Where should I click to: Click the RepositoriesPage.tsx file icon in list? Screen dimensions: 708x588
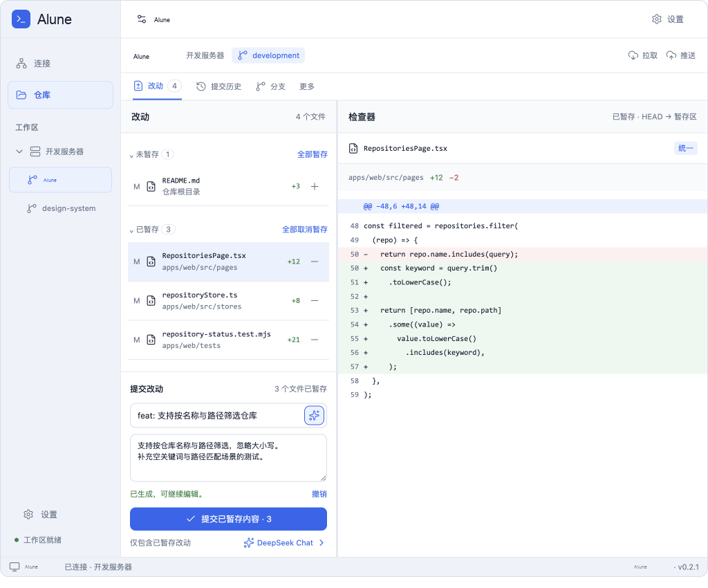click(x=151, y=261)
